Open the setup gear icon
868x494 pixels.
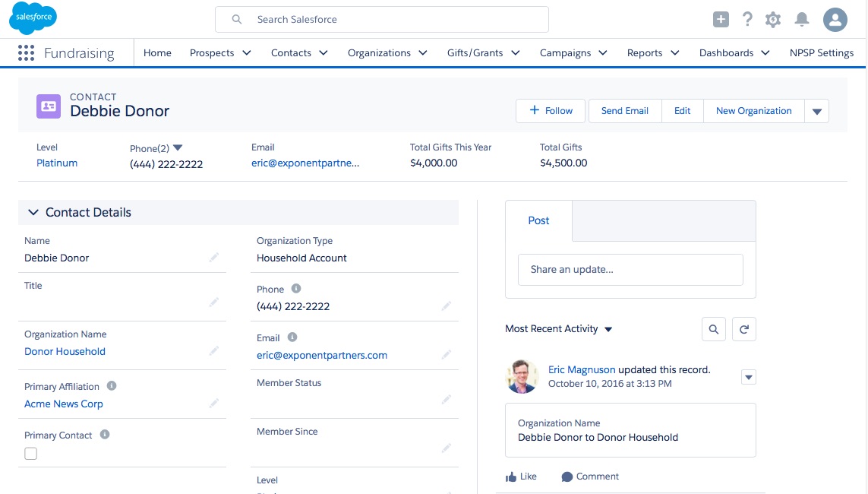pyautogui.click(x=773, y=20)
